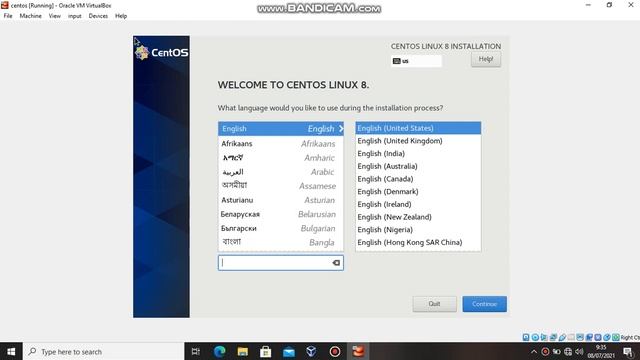Select English (Ireland) locale
This screenshot has width=640, height=360.
tap(418, 204)
